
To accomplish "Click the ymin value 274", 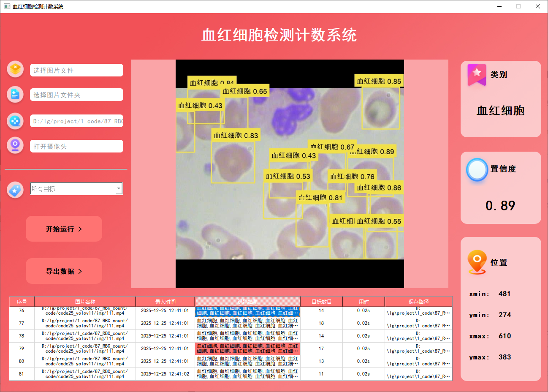I will (x=505, y=315).
